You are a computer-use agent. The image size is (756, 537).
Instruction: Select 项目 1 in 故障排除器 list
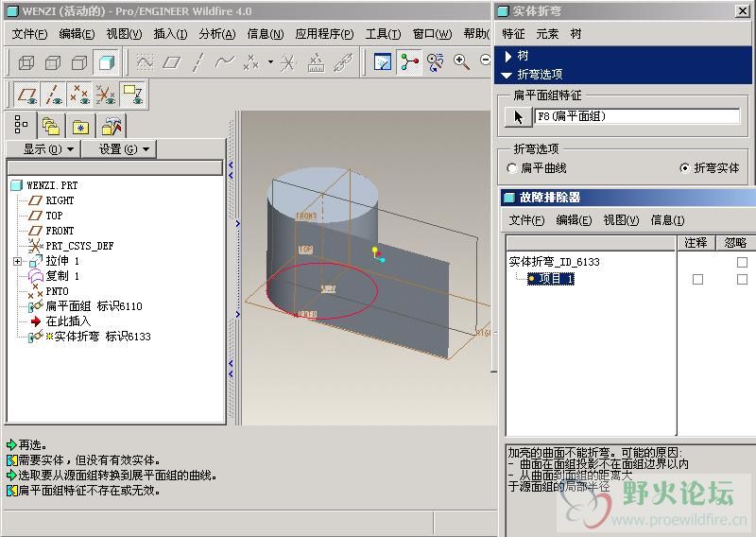551,279
